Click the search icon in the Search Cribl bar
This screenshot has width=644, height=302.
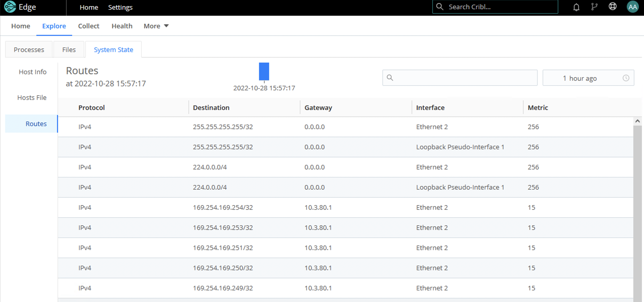(x=440, y=7)
